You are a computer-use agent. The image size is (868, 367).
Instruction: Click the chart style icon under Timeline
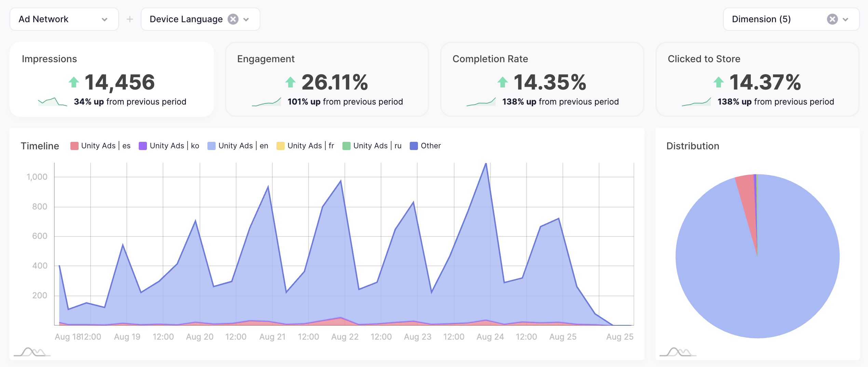tap(32, 352)
